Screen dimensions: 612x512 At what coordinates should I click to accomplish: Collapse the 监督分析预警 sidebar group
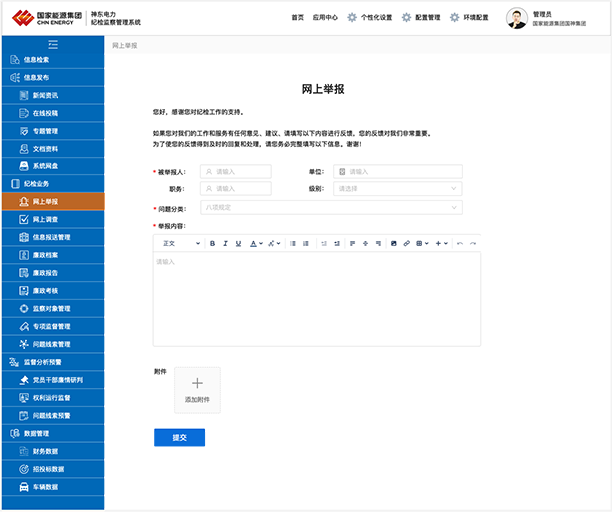[x=53, y=362]
